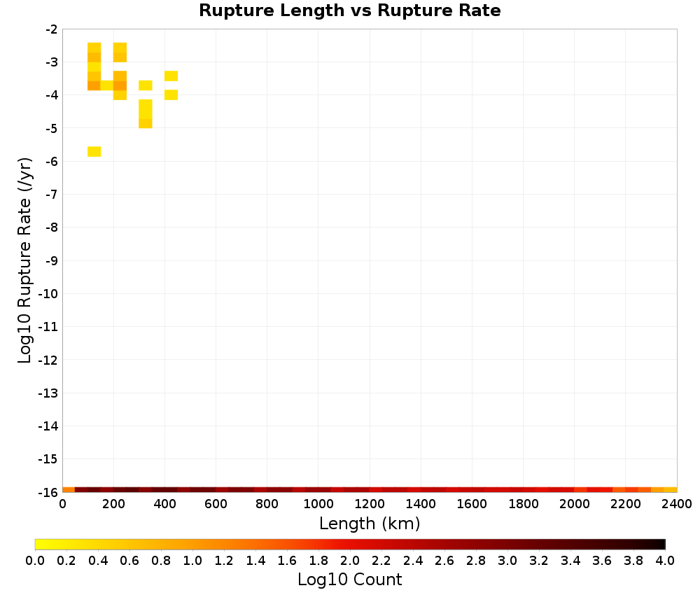700x595 pixels.
Task: Click the y-axis tick label "-3"
Action: 52,62
